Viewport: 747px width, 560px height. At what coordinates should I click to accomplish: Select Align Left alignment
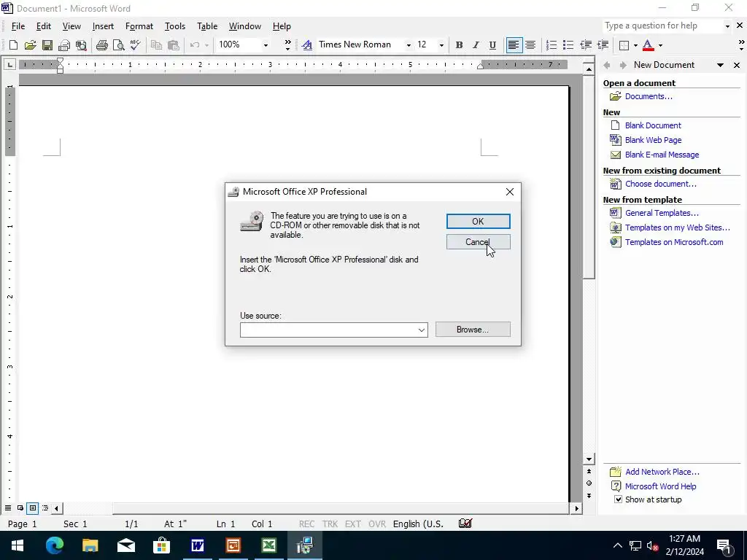(514, 45)
